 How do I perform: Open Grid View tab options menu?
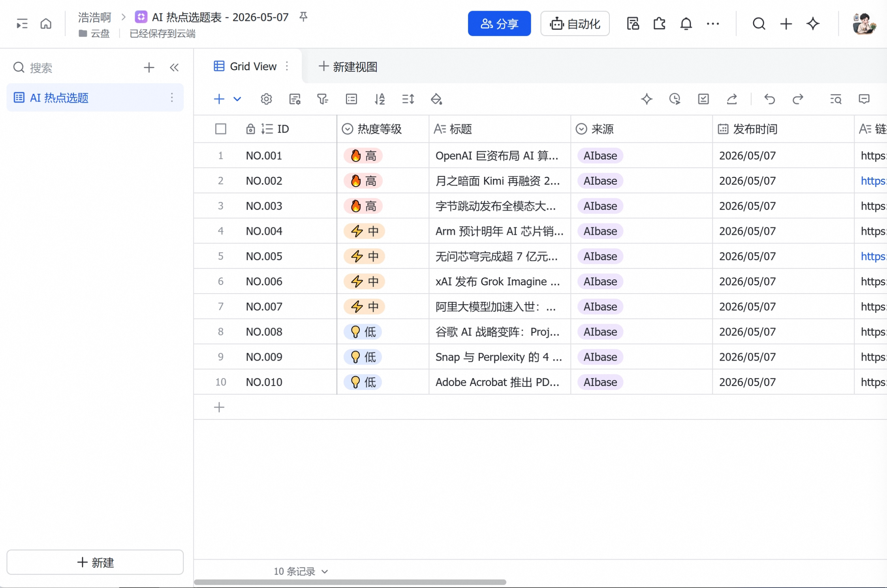pos(287,66)
